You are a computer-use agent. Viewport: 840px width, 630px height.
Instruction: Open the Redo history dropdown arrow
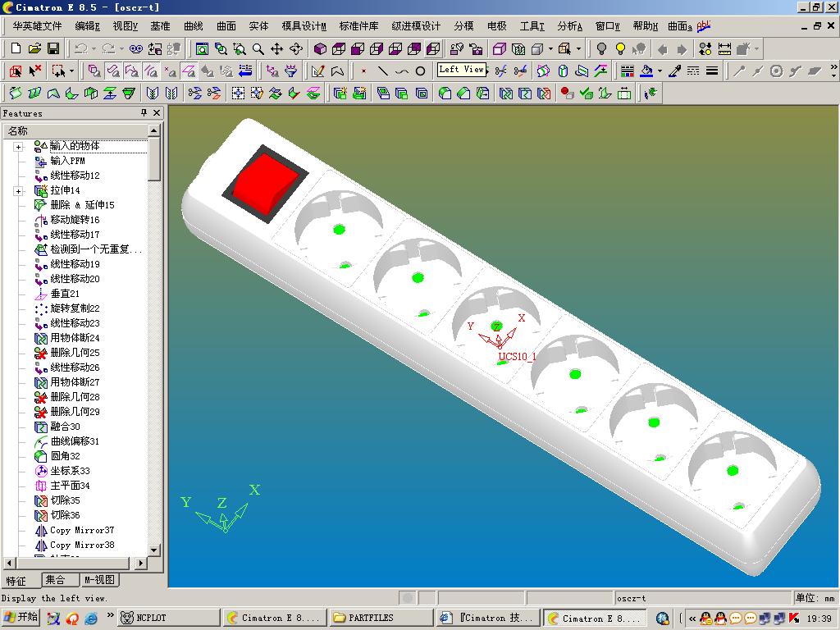click(121, 48)
